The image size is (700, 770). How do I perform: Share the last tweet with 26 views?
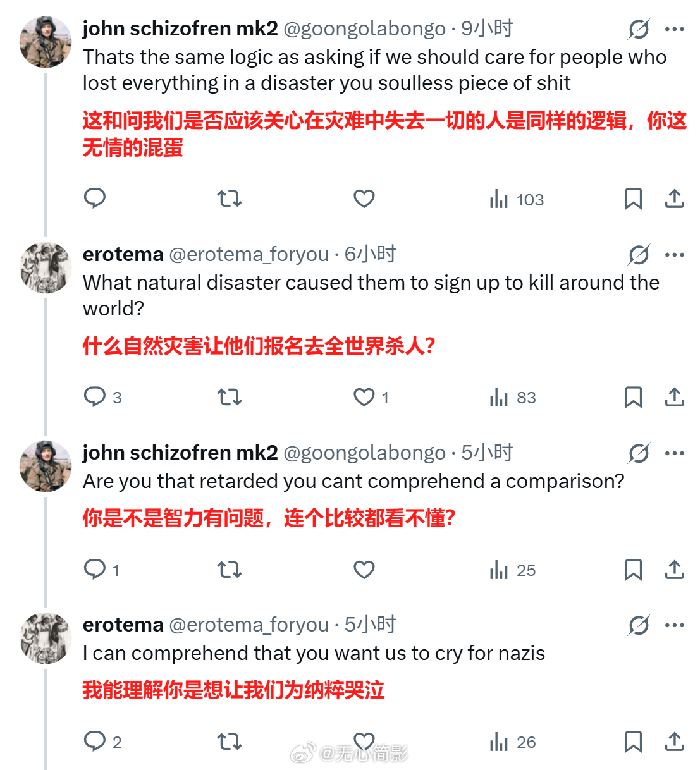674,742
